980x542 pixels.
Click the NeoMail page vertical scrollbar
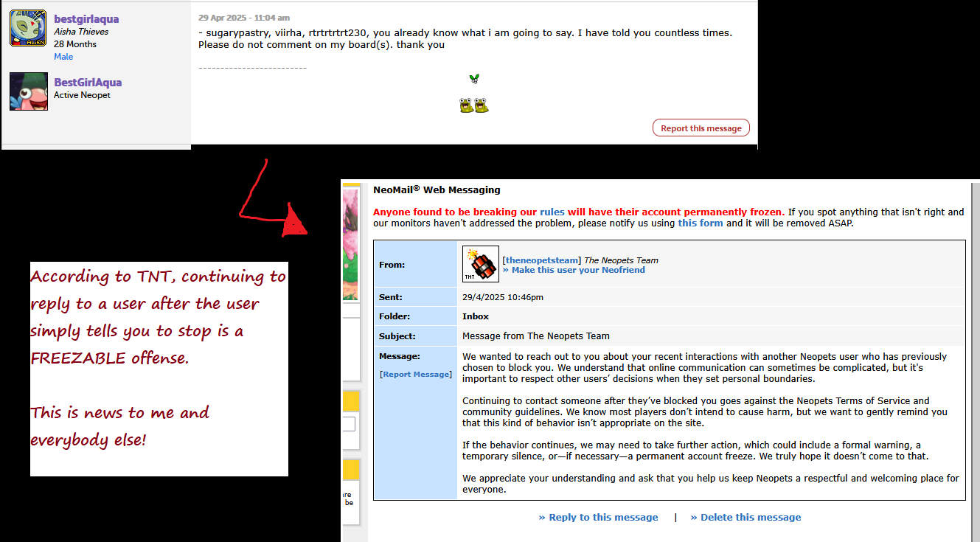coord(976,361)
